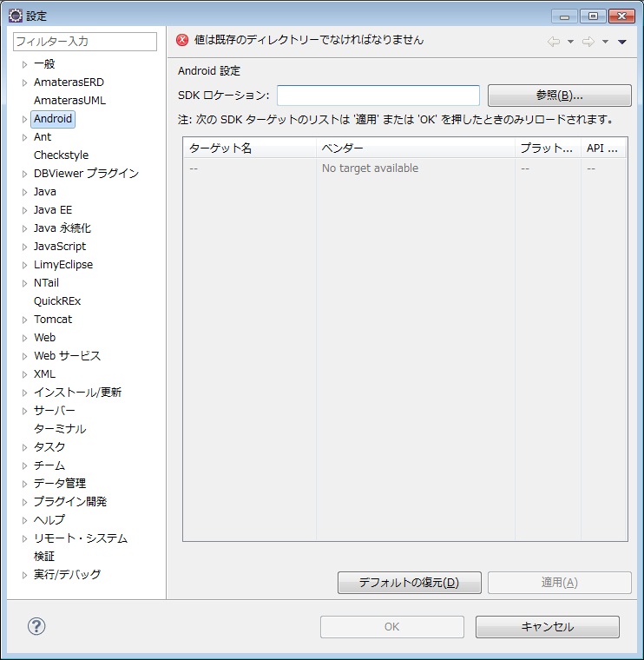Expand the Java tree node
Screen dimensions: 644x660
[24, 192]
